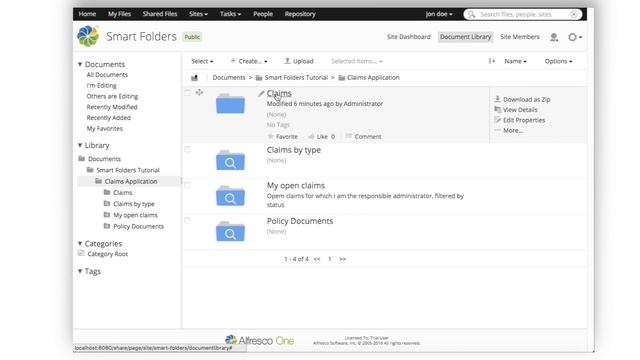Click the search magnifier icon
The height and width of the screenshot is (360, 640).
(x=472, y=14)
